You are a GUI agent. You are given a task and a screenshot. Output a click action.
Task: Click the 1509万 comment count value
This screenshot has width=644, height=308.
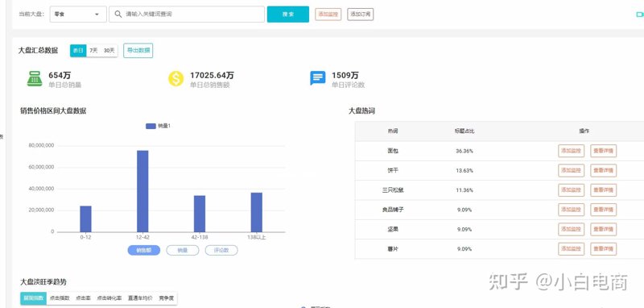(345, 75)
